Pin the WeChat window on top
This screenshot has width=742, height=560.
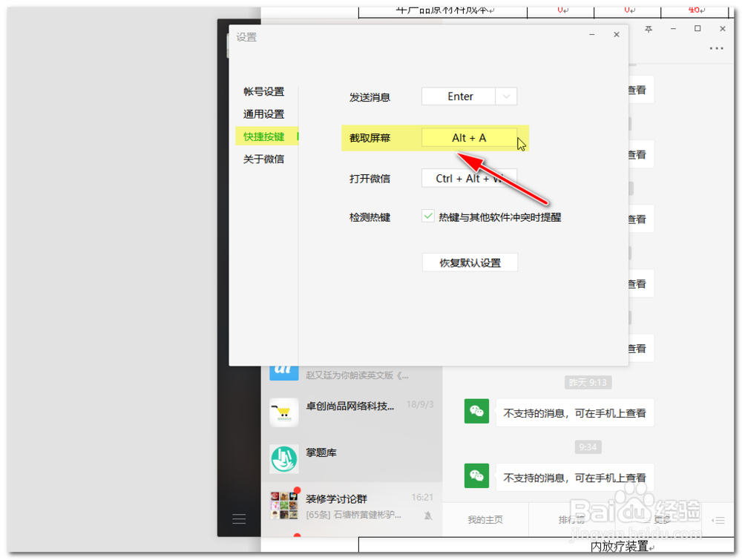[x=649, y=29]
